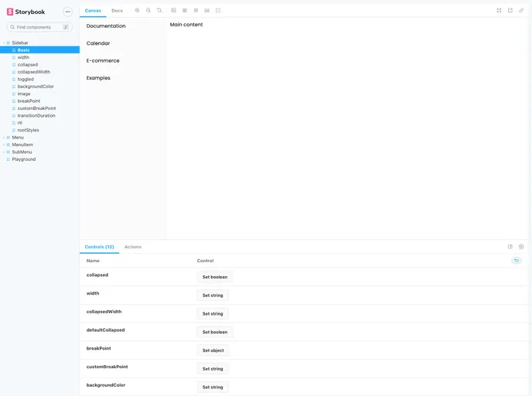This screenshot has width=532, height=396.
Task: Expand the Menu component tree node
Action: point(18,138)
